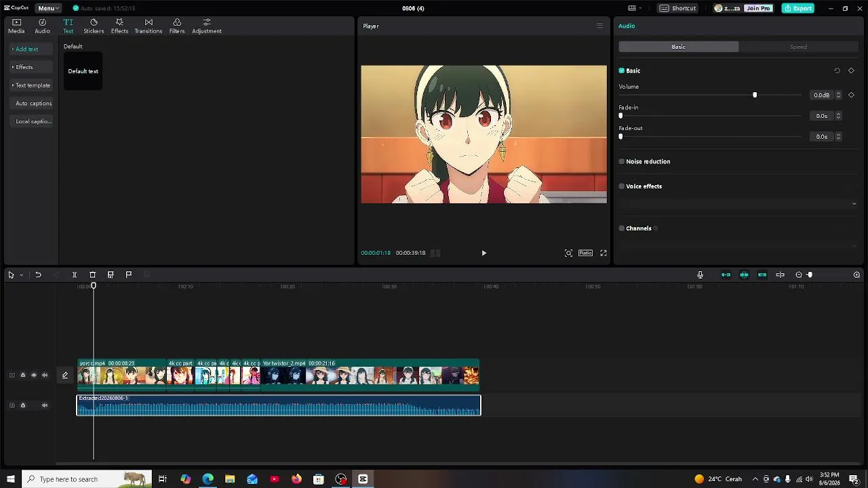The width and height of the screenshot is (868, 488).
Task: Select the Speed tab in Audio panel
Action: (x=798, y=47)
